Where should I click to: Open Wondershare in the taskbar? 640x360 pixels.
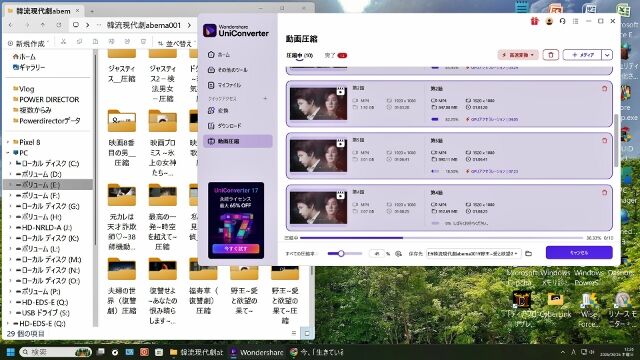click(256, 352)
